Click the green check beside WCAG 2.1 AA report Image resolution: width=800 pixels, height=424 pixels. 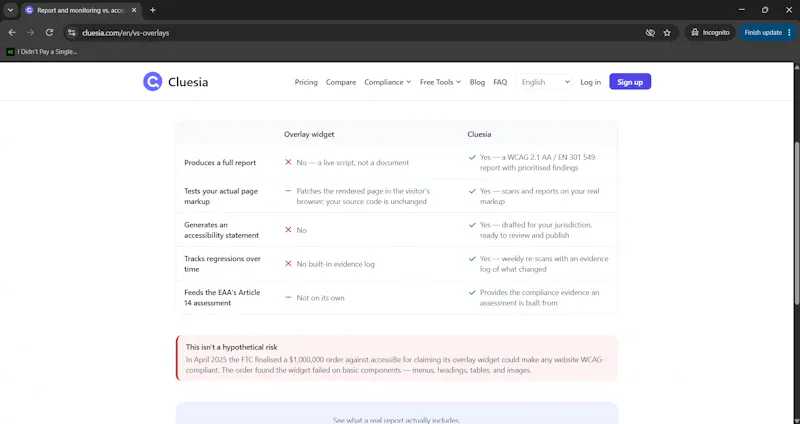pyautogui.click(x=472, y=157)
